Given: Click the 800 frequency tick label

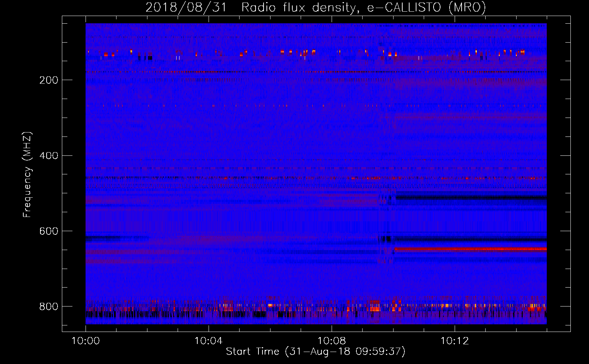Looking at the screenshot, I should point(49,306).
